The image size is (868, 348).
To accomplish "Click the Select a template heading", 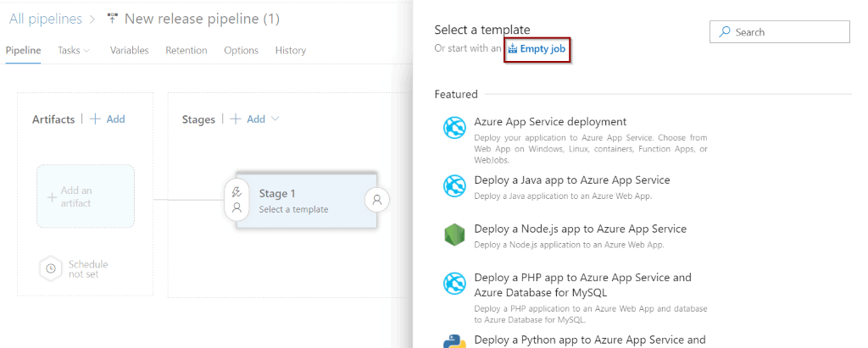I will (x=482, y=30).
